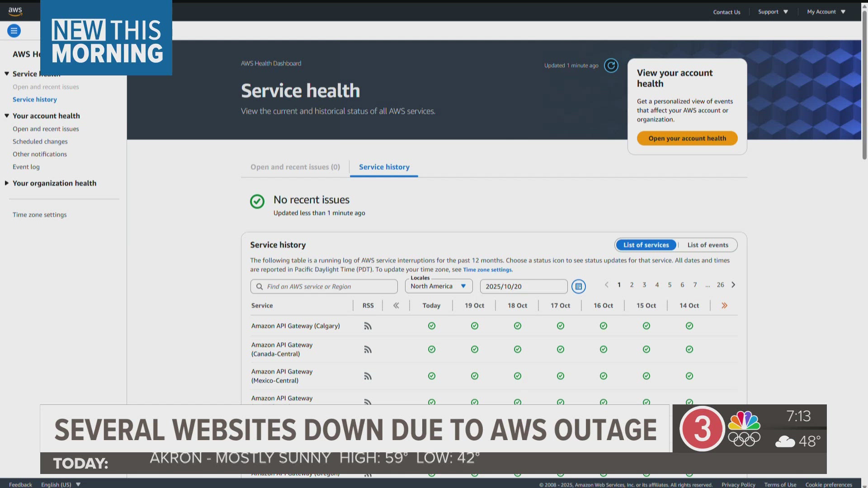Click the refresh icon next to Updated time
Viewport: 868px width, 488px height.
(611, 66)
